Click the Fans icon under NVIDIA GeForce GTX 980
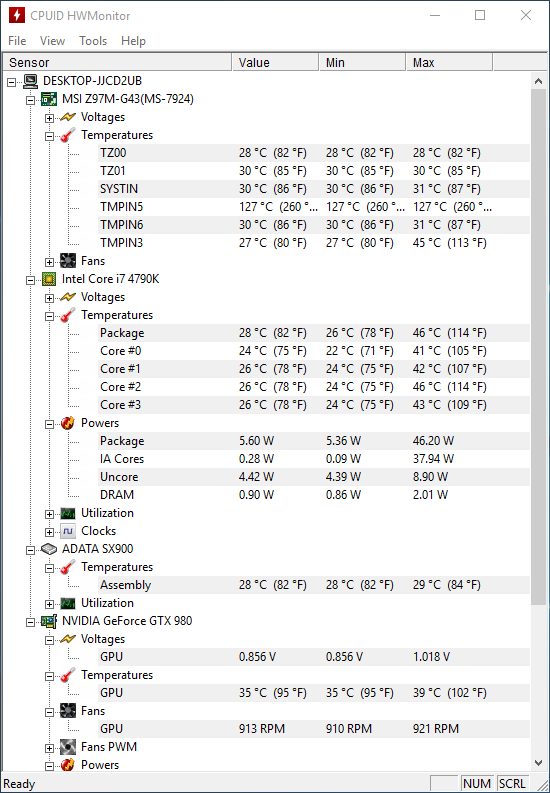550x793 pixels. 68,711
